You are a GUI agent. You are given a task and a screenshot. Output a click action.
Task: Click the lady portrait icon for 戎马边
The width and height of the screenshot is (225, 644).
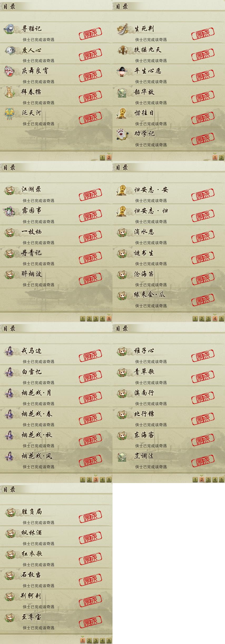[x=10, y=351]
